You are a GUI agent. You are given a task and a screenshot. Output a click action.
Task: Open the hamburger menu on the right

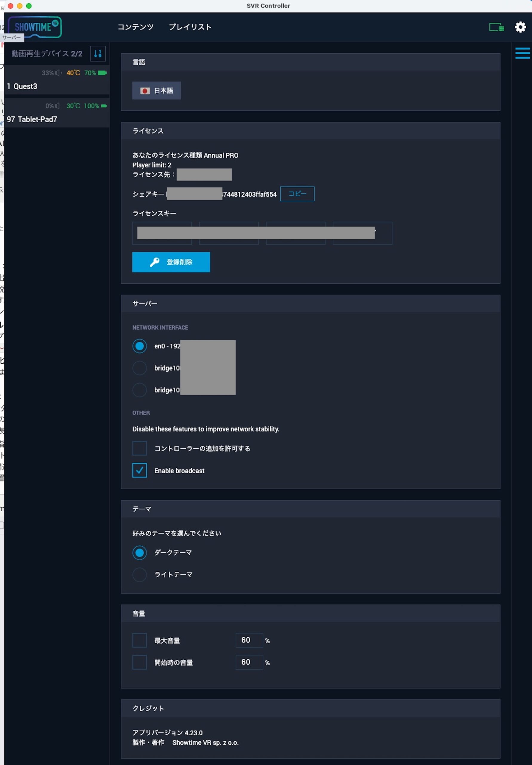coord(523,53)
